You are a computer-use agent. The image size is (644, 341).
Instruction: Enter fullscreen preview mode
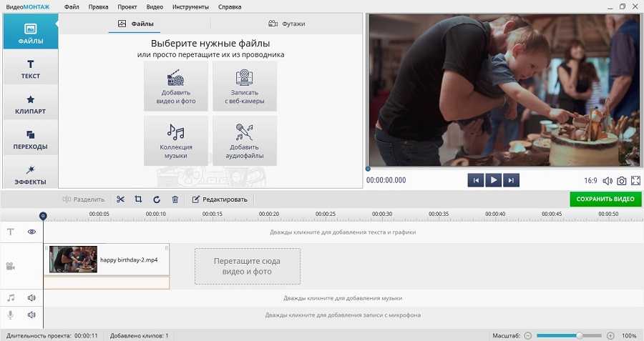pos(635,181)
